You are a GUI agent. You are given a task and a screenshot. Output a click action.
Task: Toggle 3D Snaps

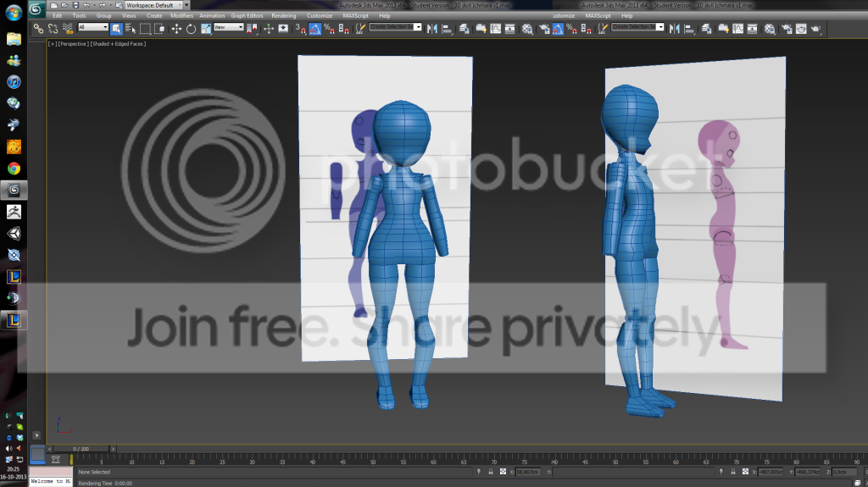[x=301, y=29]
